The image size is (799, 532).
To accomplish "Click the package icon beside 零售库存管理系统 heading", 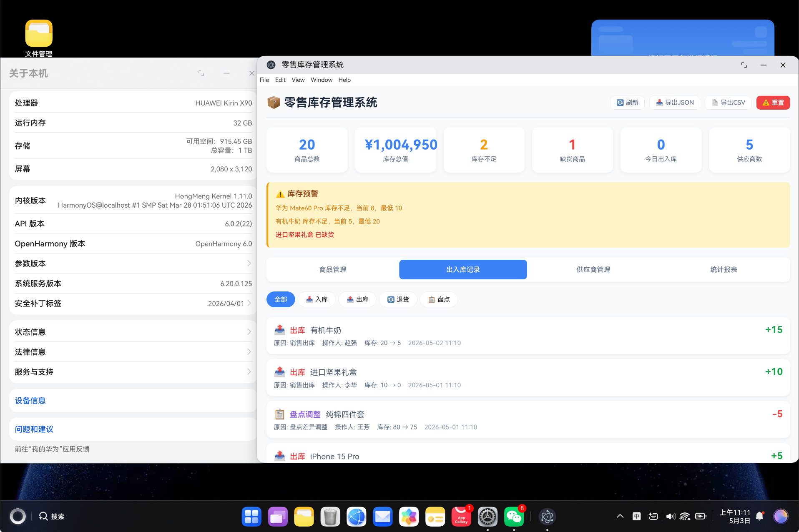I will (x=274, y=102).
